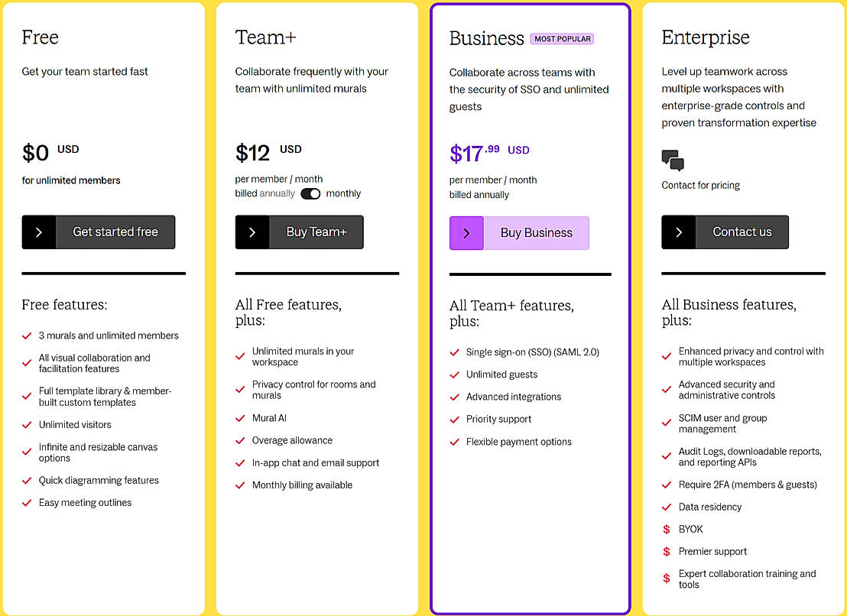This screenshot has height=616, width=847.
Task: Click purple arrow icon on Buy Business
Action: point(466,233)
